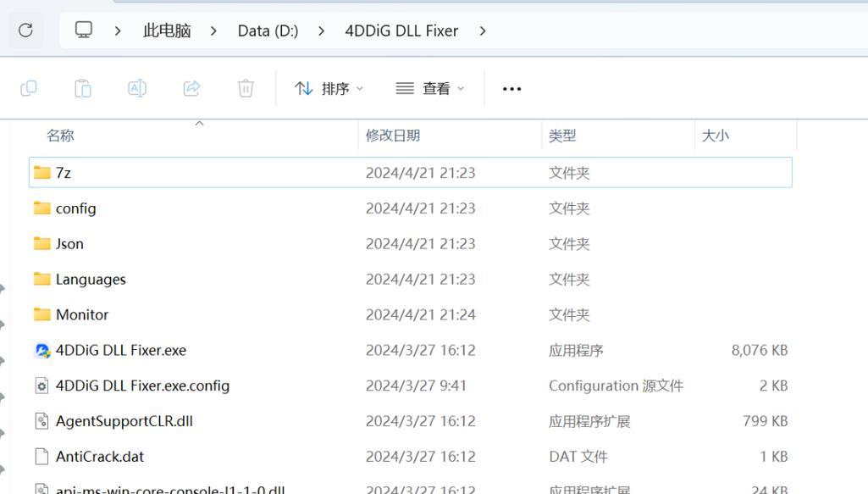Click the folder icon beside config
This screenshot has width=868, height=494.
[x=42, y=208]
